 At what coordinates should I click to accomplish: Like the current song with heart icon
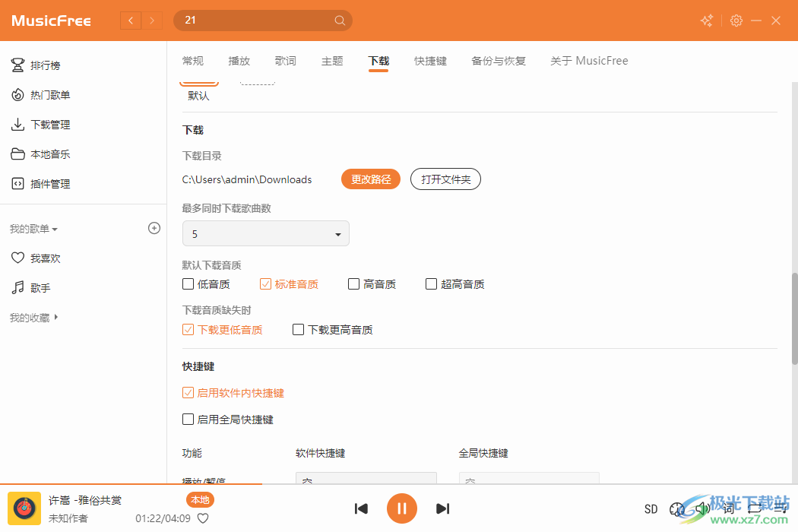click(203, 518)
